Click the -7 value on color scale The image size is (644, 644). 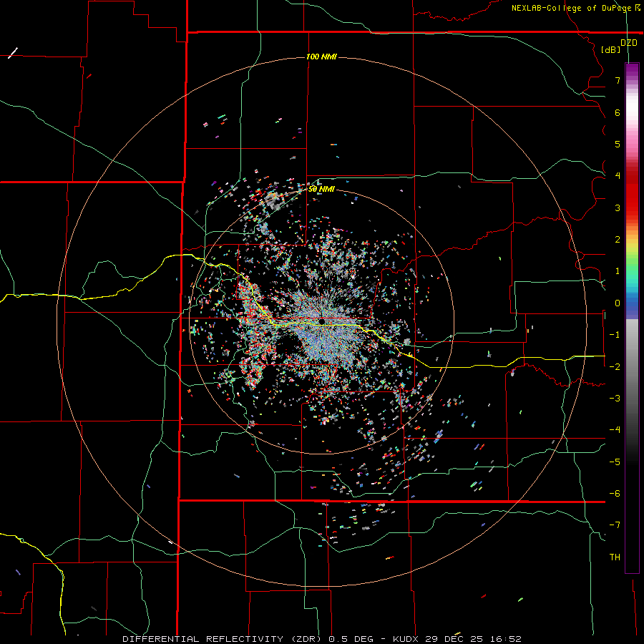pyautogui.click(x=615, y=525)
